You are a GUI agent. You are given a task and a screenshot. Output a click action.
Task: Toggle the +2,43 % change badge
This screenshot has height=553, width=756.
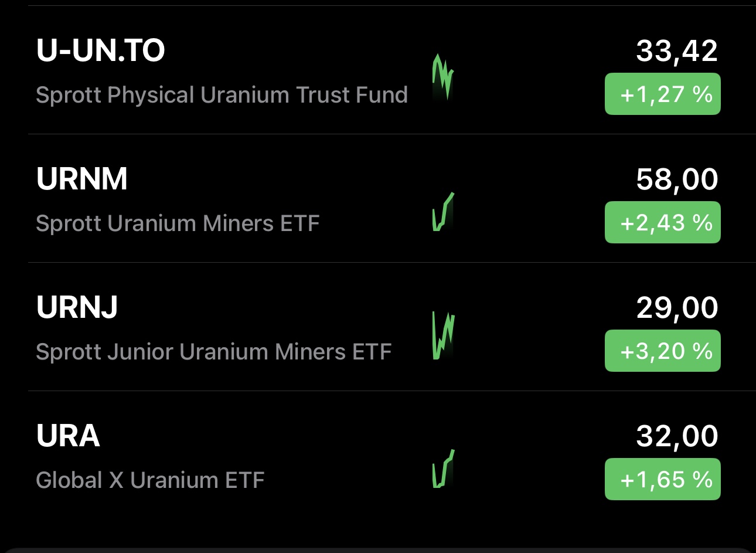pyautogui.click(x=662, y=222)
